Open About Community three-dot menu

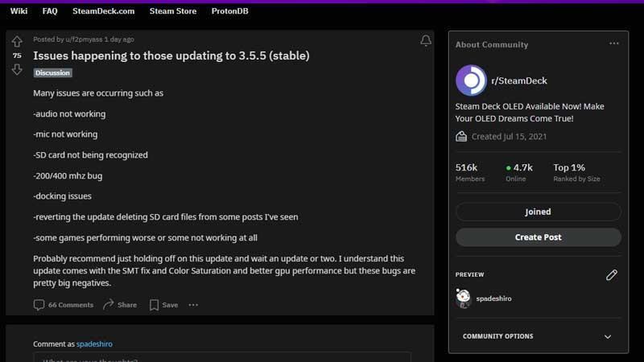point(614,43)
